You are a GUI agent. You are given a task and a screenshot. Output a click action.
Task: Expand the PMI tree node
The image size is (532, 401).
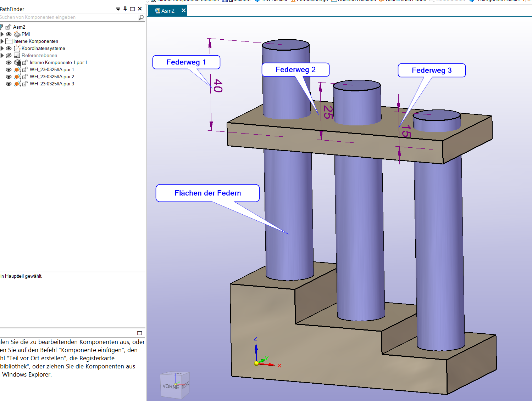click(2, 34)
